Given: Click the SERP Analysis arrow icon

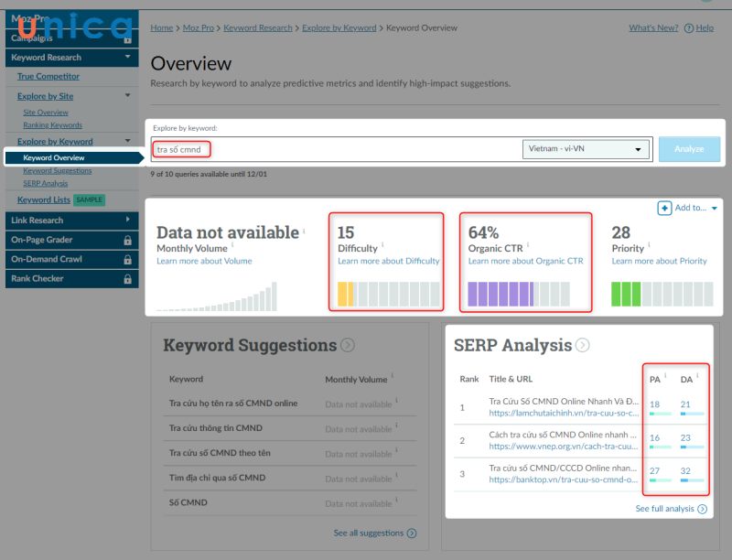Looking at the screenshot, I should click(582, 346).
